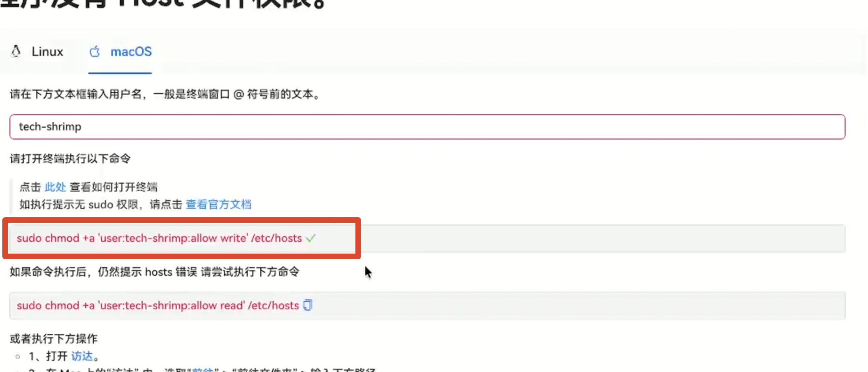The image size is (868, 372).
Task: Open the 此处 link for opening terminal
Action: point(55,187)
